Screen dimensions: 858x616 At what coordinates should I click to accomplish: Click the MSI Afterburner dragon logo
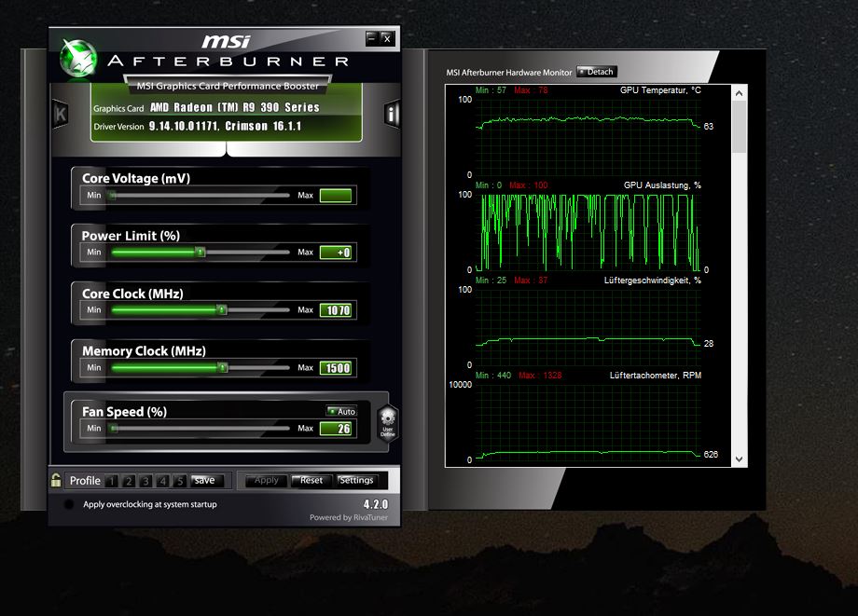point(78,58)
